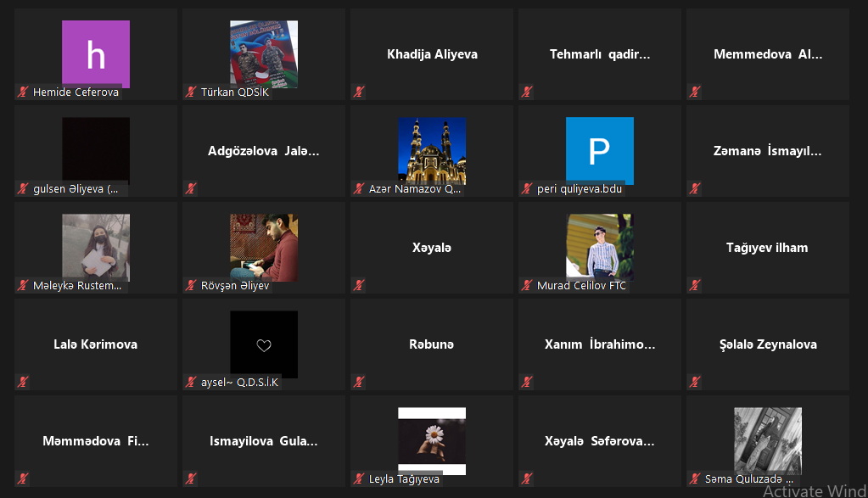This screenshot has height=498, width=868.
Task: Click muted mic icon on Şəlalə Zeynalova tile
Action: tap(695, 382)
